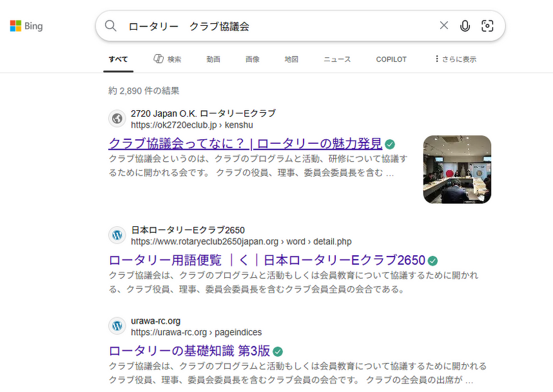Expand the さらに表示 more options menu

point(455,59)
